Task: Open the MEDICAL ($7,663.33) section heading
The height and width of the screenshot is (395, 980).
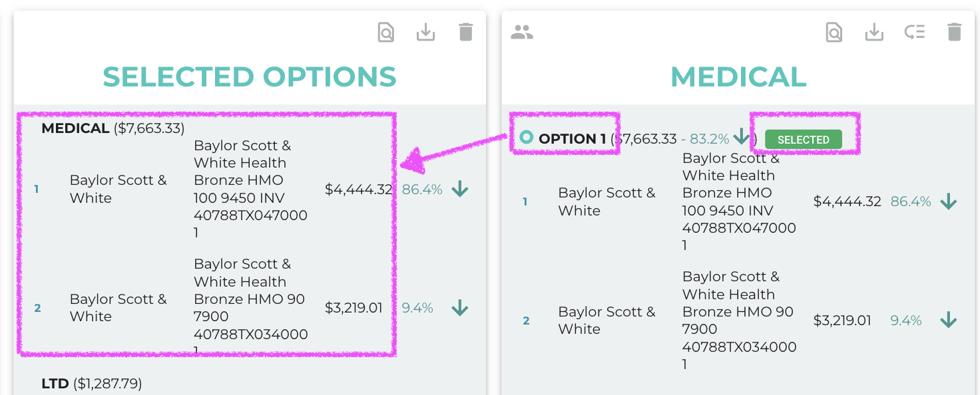Action: pyautogui.click(x=113, y=128)
